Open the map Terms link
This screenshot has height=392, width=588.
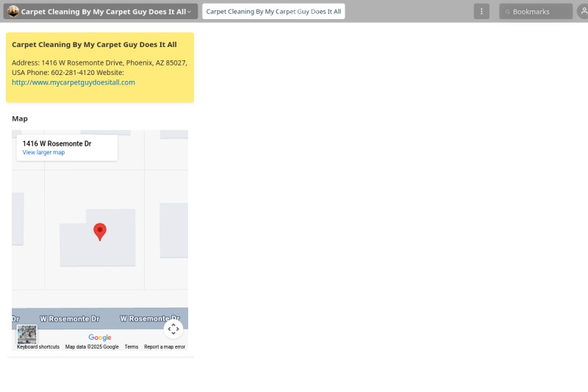point(132,347)
